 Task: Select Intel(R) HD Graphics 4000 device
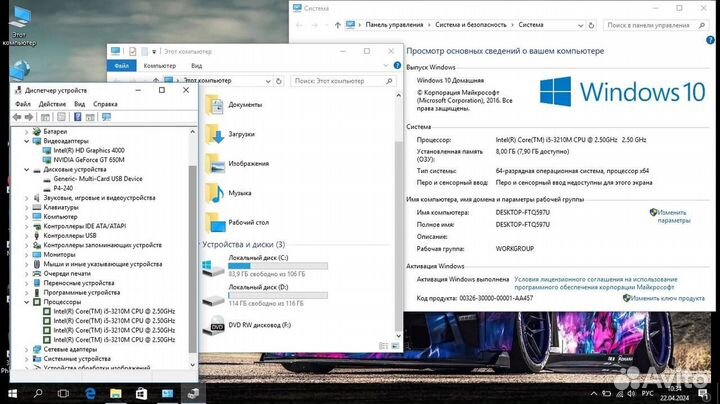point(84,151)
